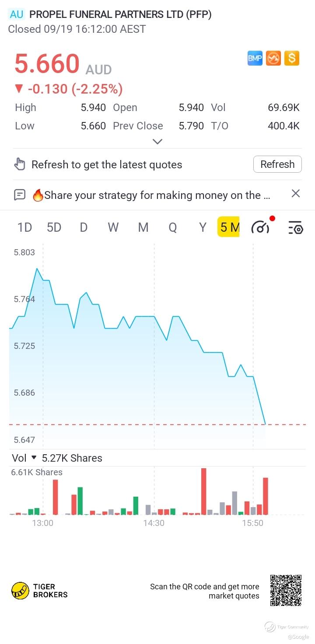The image size is (315, 644).
Task: Tap the yellow dollar sign icon
Action: click(x=292, y=58)
